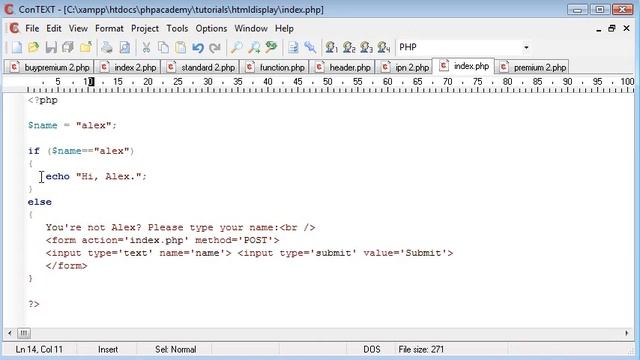Open the Project menu

coord(145,29)
